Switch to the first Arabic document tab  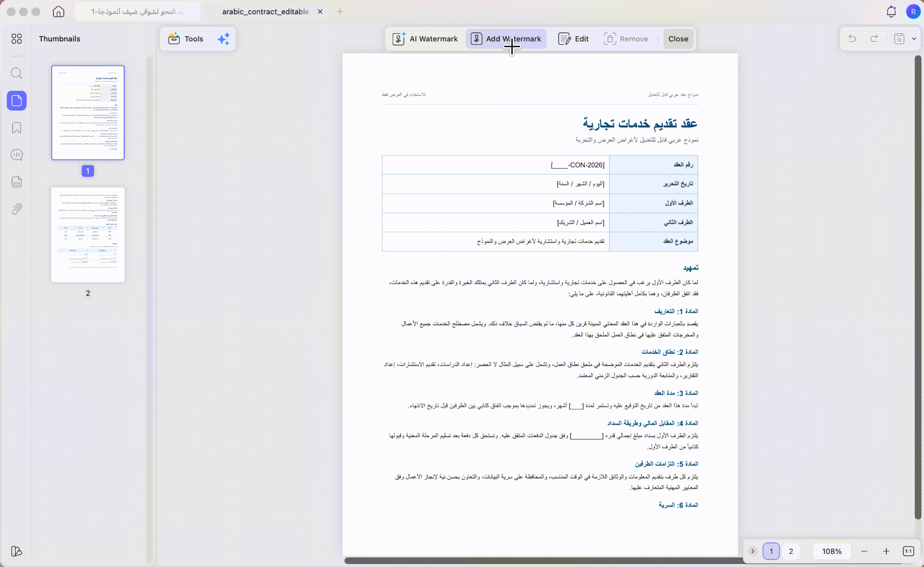pyautogui.click(x=137, y=12)
